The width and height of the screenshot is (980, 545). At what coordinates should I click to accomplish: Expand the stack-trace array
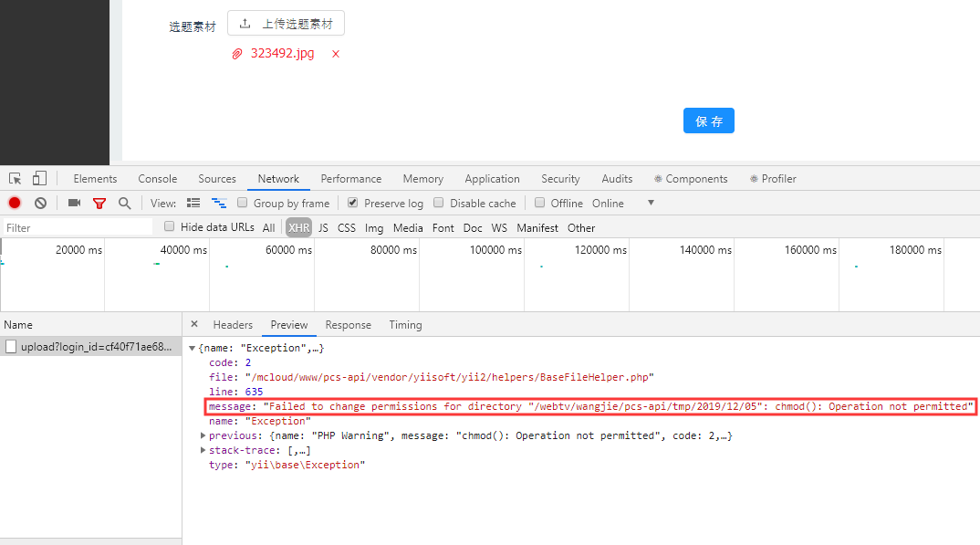tap(203, 450)
